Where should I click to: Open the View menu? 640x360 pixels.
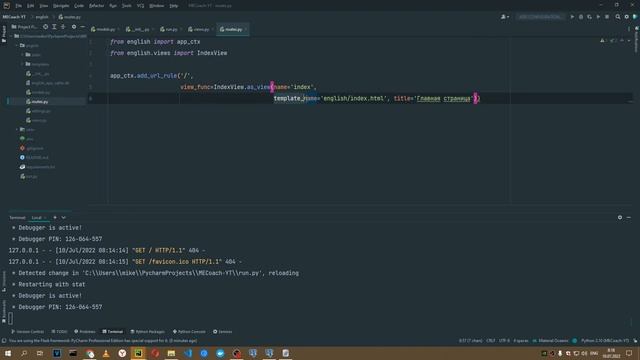pos(44,6)
